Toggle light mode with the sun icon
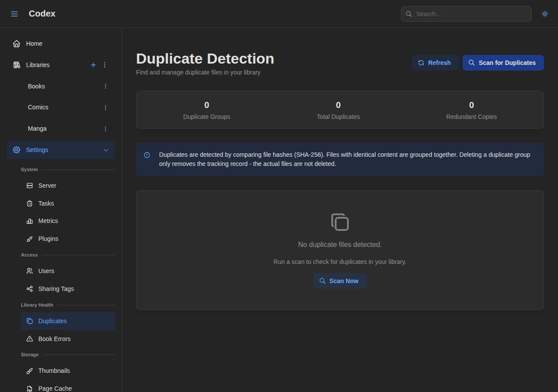The width and height of the screenshot is (558, 392). [x=544, y=14]
